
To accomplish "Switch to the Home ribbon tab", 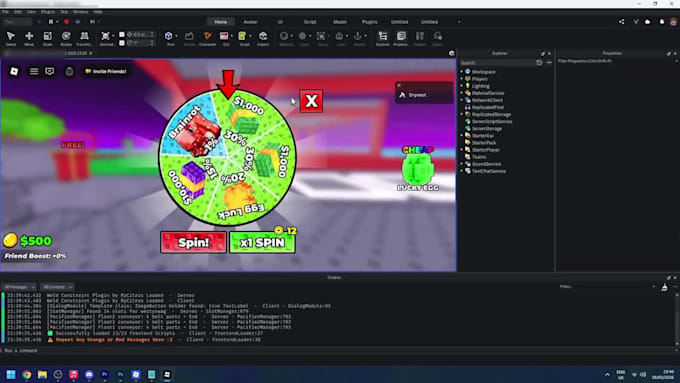I will click(220, 22).
